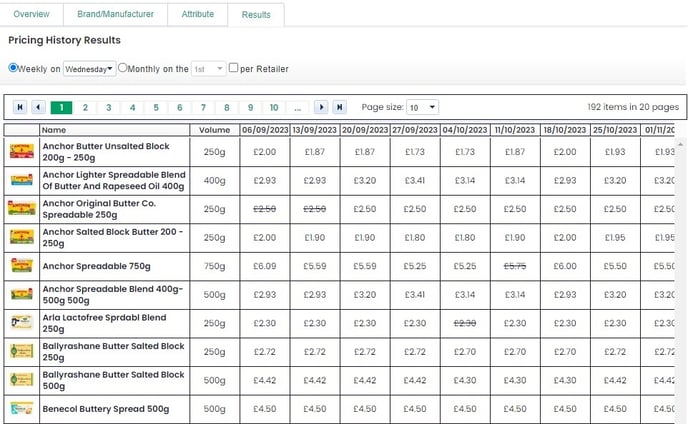Click struck-through £5.75 price cell

click(x=515, y=266)
